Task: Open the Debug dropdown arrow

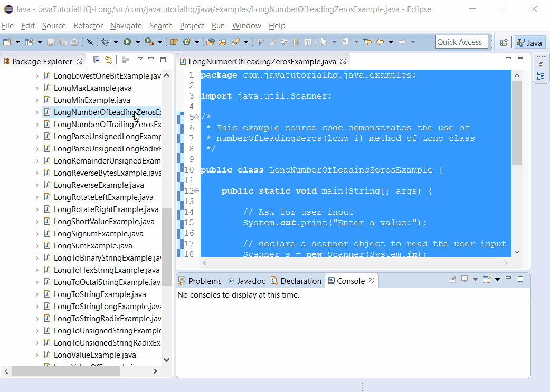Action: click(x=116, y=42)
